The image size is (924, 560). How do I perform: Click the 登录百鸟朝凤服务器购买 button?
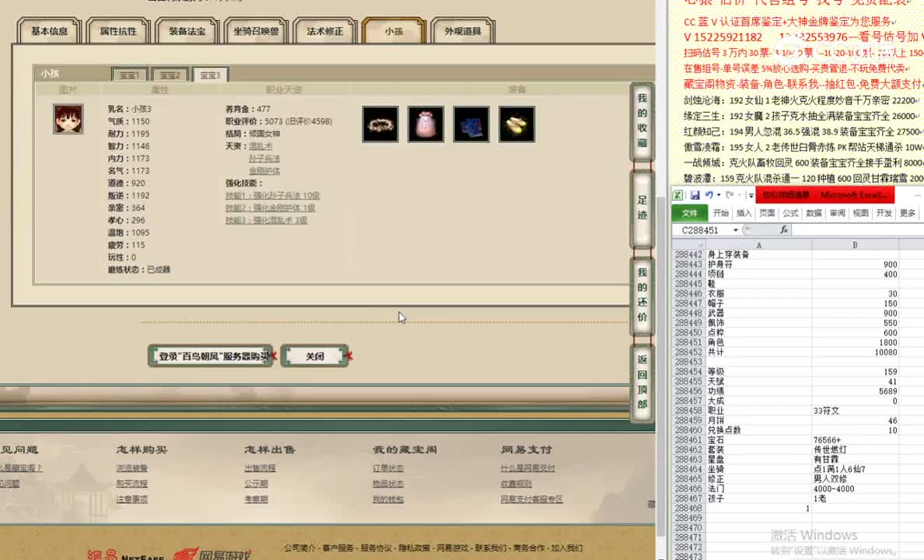211,355
